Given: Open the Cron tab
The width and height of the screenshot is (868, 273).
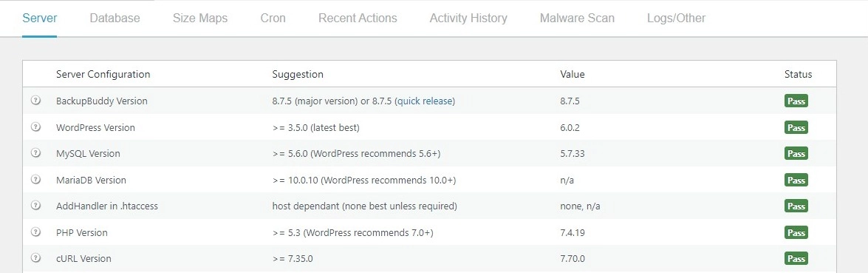Looking at the screenshot, I should coord(273,18).
